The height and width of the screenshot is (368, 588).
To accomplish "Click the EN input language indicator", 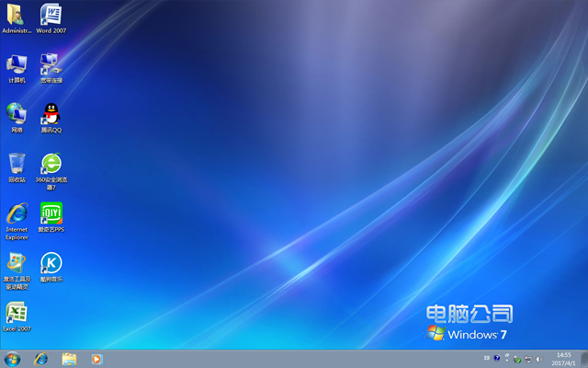I will [486, 358].
